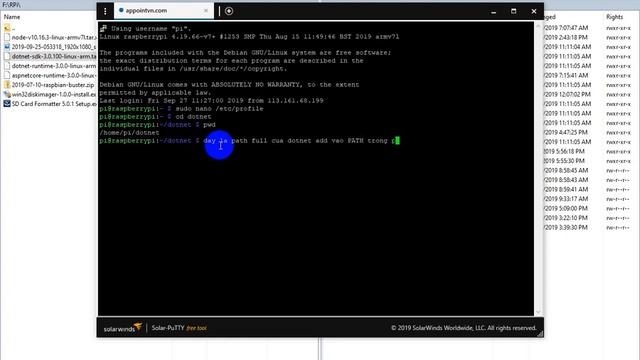Click the 7:07:47 AM timestamp in remote panel
Image resolution: width=640 pixels, height=360 pixels.
click(x=567, y=28)
